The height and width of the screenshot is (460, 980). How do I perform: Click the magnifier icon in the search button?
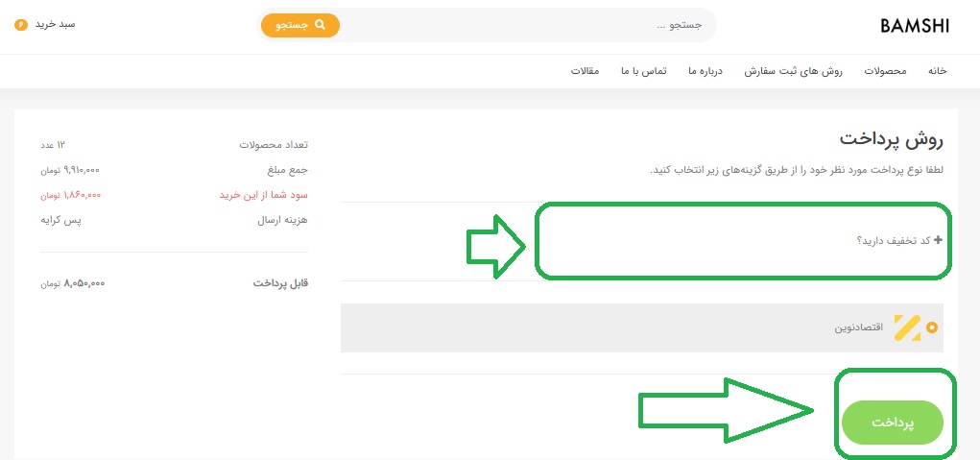[320, 25]
